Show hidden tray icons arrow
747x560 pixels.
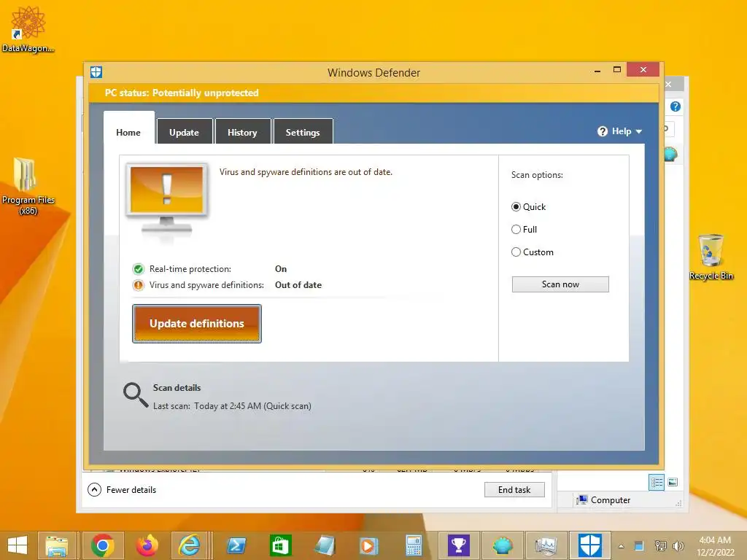pyautogui.click(x=622, y=547)
